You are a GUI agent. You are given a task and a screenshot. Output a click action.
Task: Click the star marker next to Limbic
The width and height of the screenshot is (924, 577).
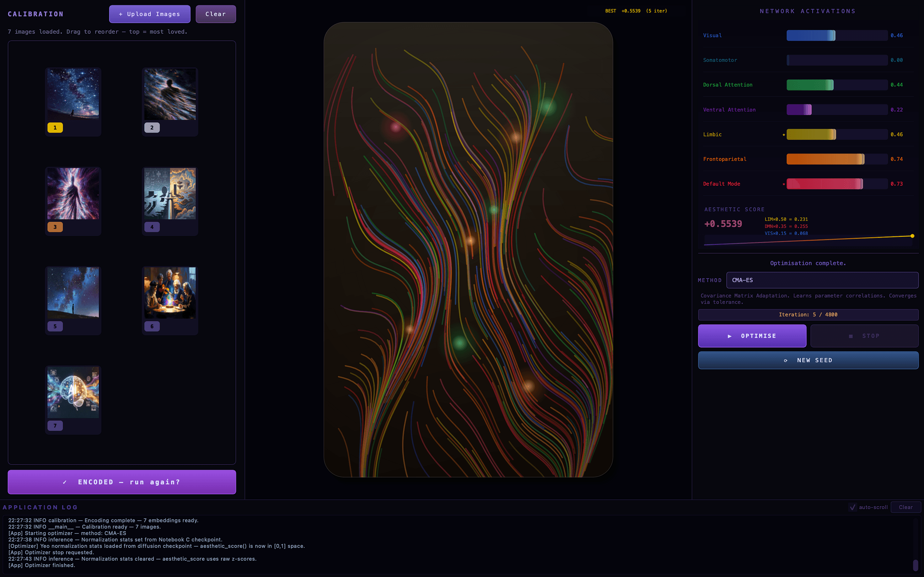tap(784, 134)
